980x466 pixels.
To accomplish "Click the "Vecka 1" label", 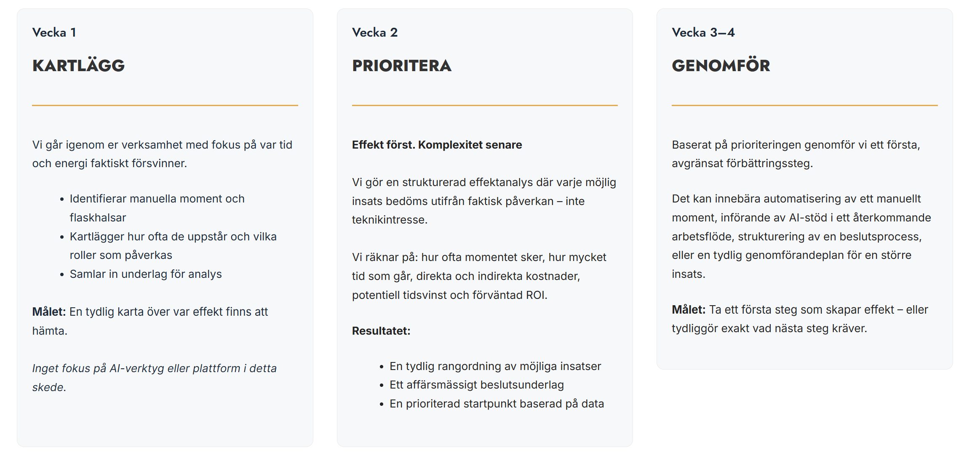I will tap(54, 32).
